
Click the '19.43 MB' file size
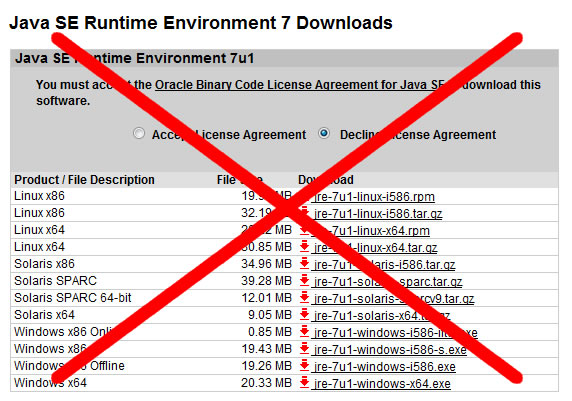click(266, 349)
